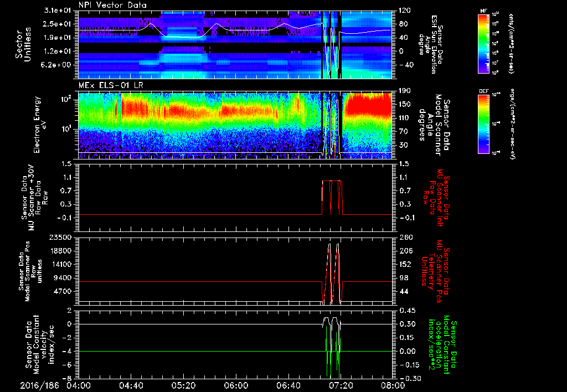Viewport: 567px width, 392px height.
Task: Click the DEF color bar minimum value label
Action: click(x=496, y=153)
